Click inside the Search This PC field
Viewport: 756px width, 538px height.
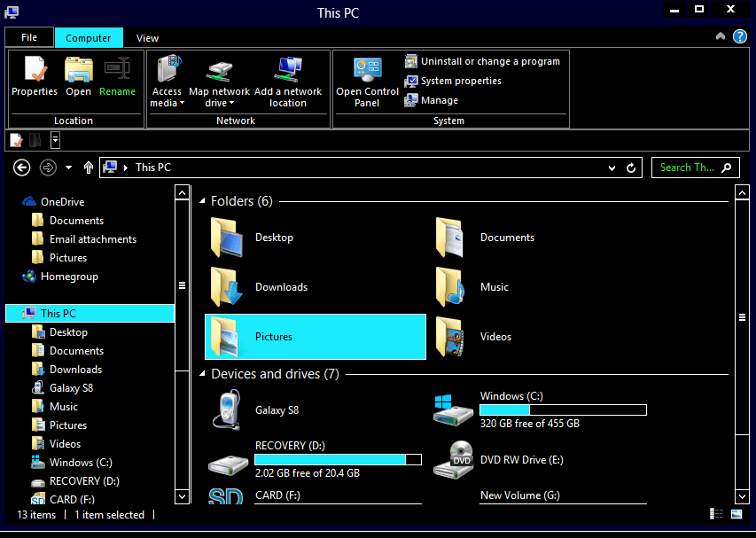pyautogui.click(x=687, y=168)
